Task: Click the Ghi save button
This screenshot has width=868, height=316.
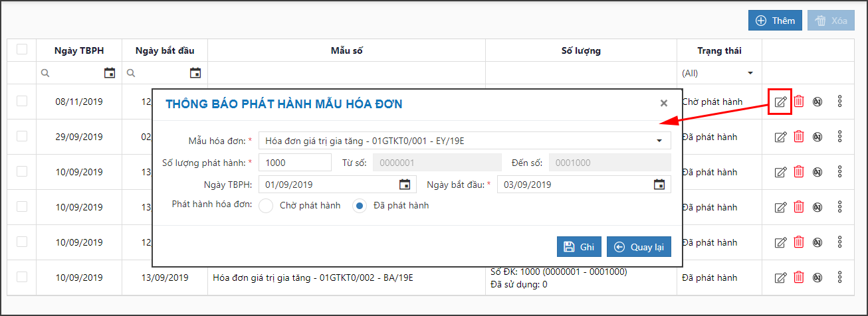Action: click(579, 247)
